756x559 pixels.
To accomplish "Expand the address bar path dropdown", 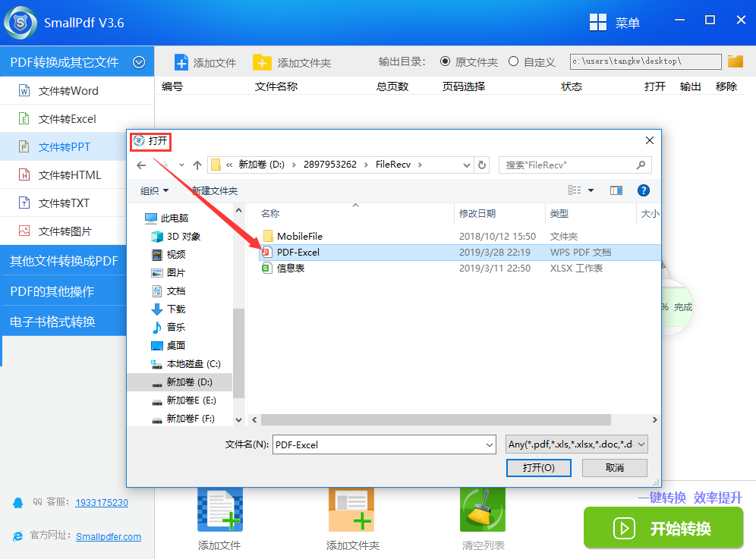I will 466,165.
